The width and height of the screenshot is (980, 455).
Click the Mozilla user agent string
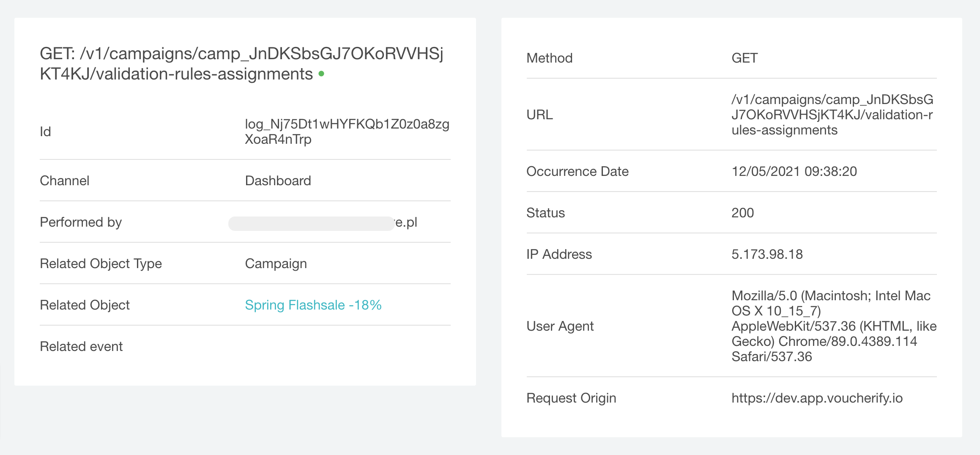tap(834, 326)
